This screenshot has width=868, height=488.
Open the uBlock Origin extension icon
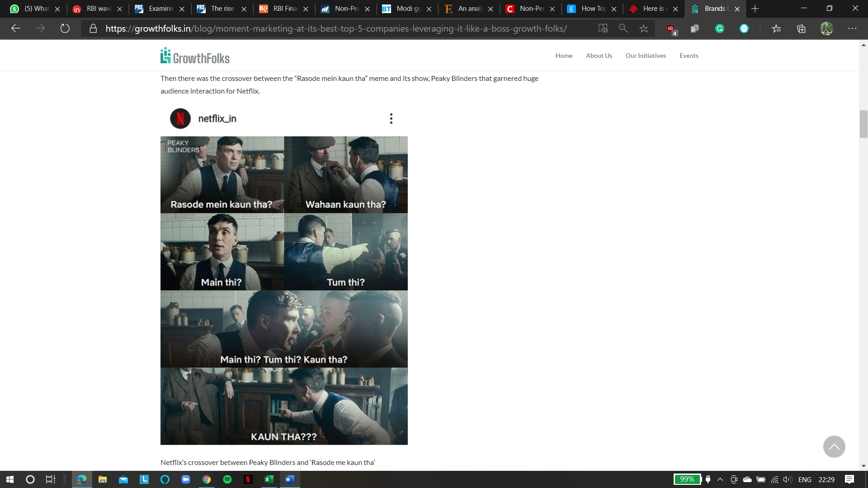(670, 28)
